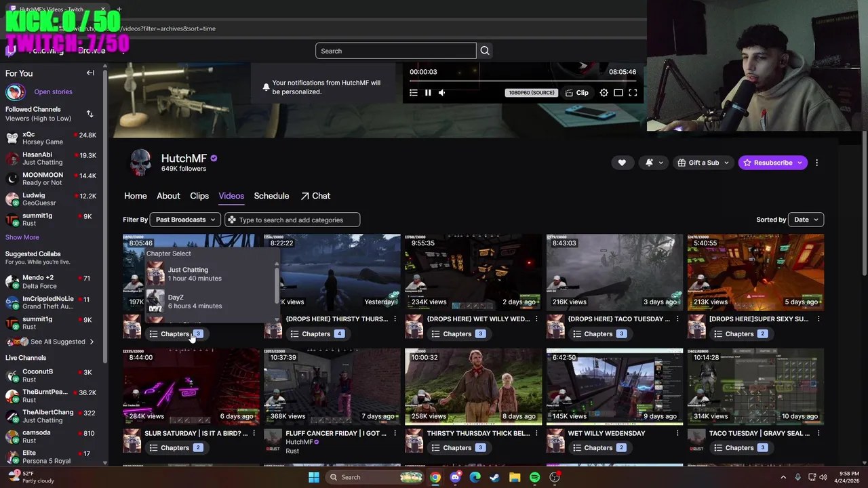Open Chat pop-out tab
The height and width of the screenshot is (488, 868).
(315, 196)
